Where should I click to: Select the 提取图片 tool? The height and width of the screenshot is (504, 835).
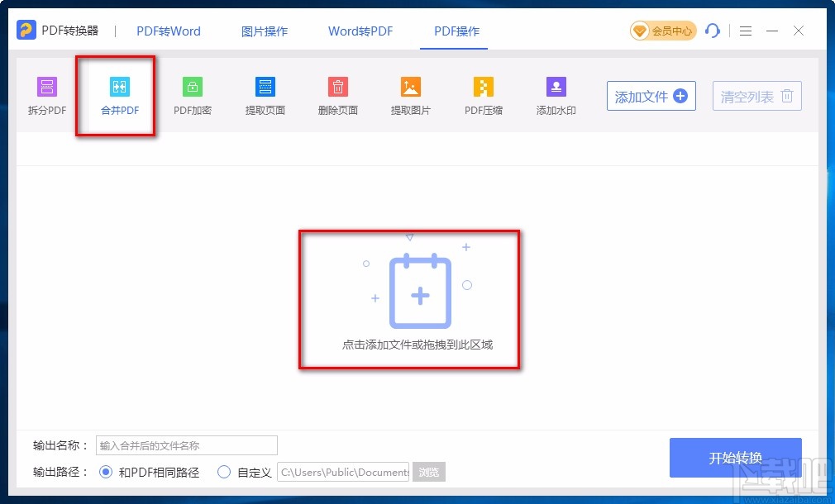click(410, 96)
